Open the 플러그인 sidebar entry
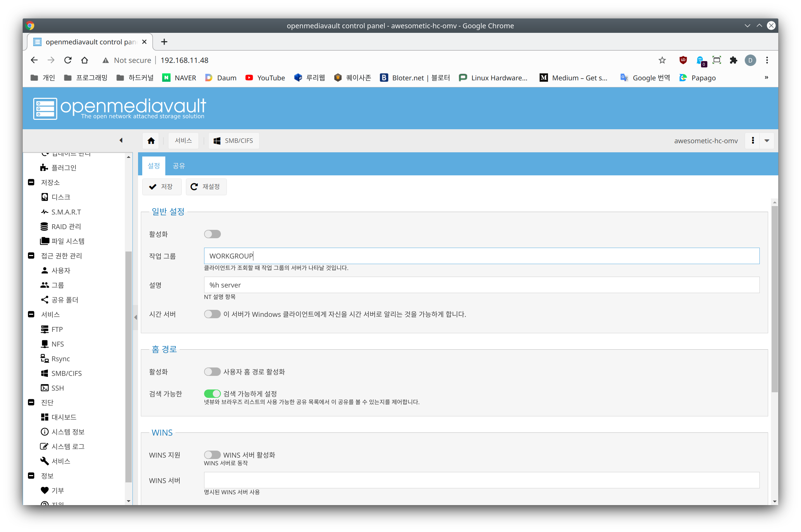Image resolution: width=801 pixels, height=532 pixels. coord(64,168)
